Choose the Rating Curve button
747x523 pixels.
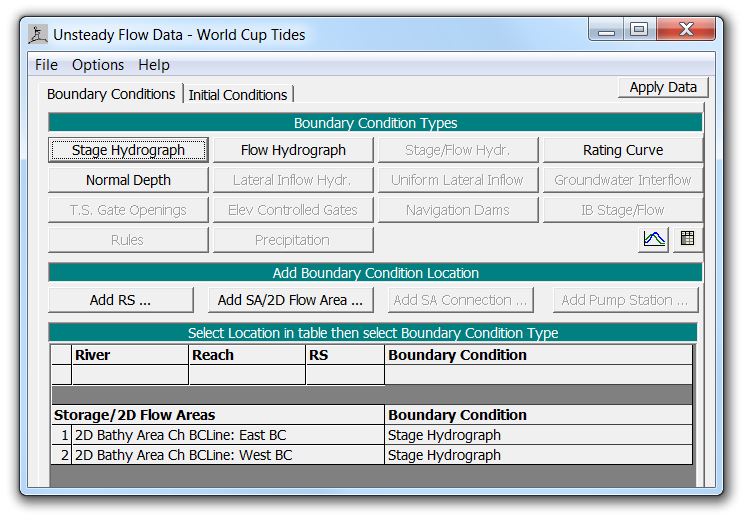[x=623, y=151]
